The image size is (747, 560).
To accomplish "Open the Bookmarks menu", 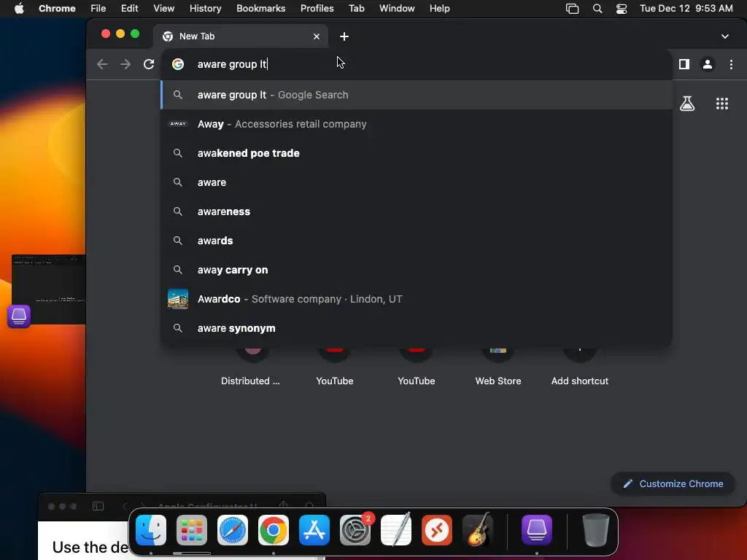I will pos(260,8).
